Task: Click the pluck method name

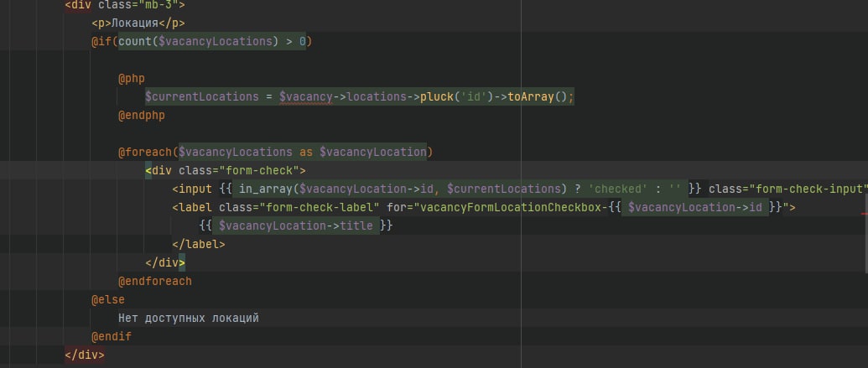Action: 437,97
